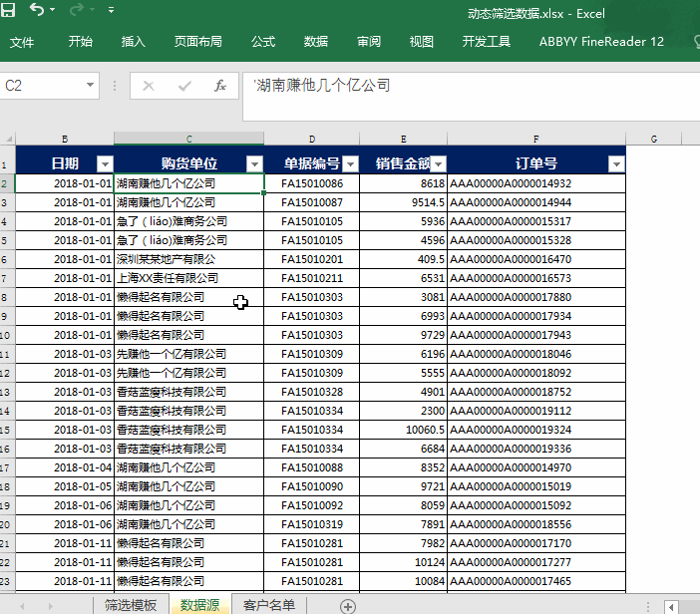Screen dimensions: 700x614
Task: Select order cell AAA00000A0000019112
Action: coord(536,411)
